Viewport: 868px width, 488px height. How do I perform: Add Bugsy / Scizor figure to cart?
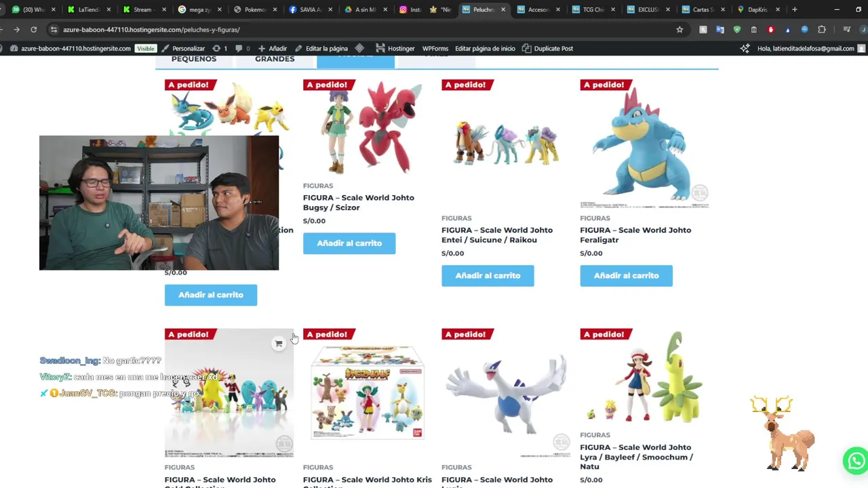[349, 243]
